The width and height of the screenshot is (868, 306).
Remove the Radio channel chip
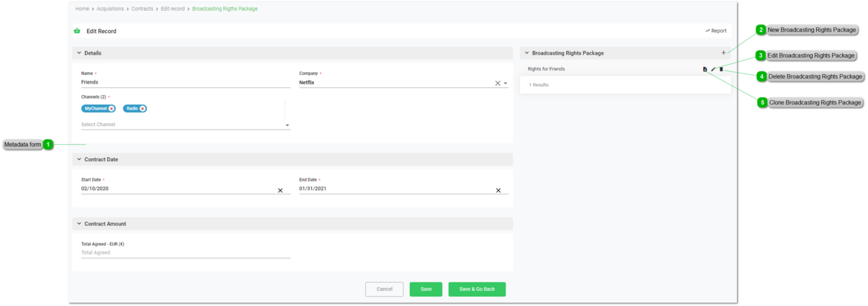pyautogui.click(x=143, y=109)
